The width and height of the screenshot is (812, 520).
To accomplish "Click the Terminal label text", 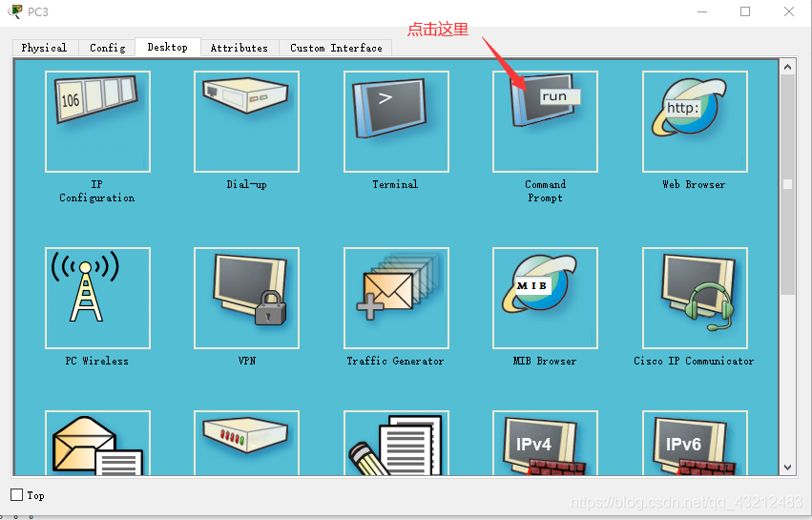I will click(x=395, y=184).
